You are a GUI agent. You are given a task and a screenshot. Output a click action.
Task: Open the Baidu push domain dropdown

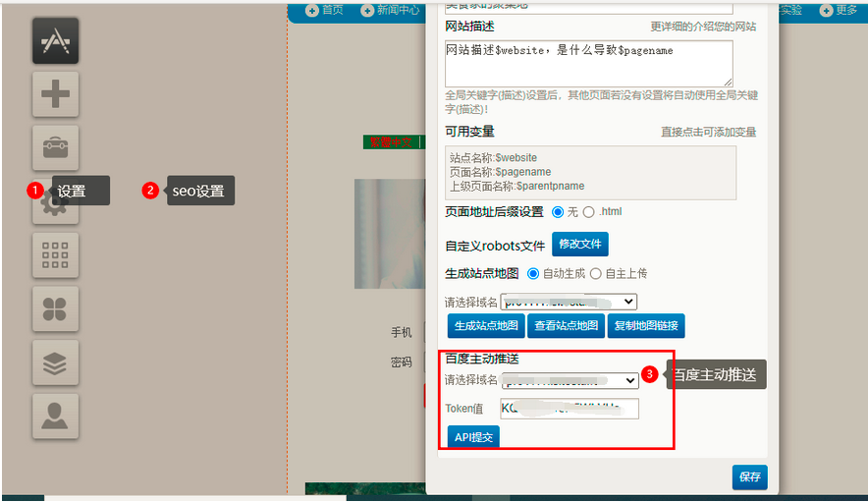click(x=570, y=380)
